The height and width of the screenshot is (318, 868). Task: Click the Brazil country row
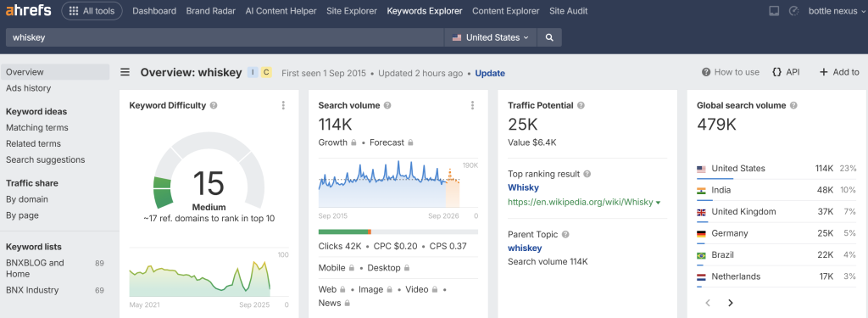coord(776,255)
